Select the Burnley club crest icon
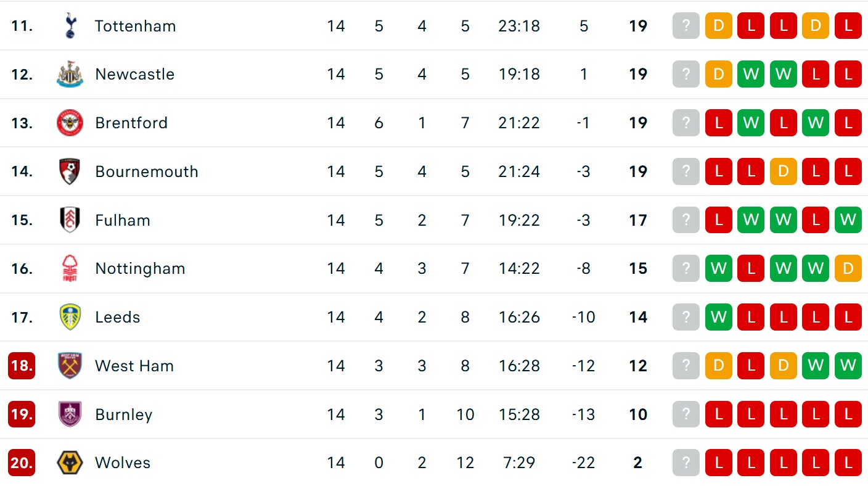This screenshot has width=868, height=486. 70,414
